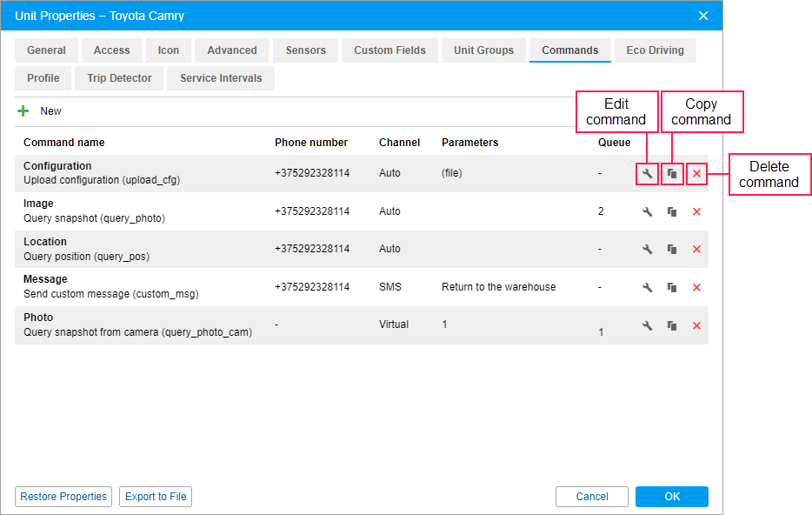Open the Custom Fields tab

(x=389, y=50)
